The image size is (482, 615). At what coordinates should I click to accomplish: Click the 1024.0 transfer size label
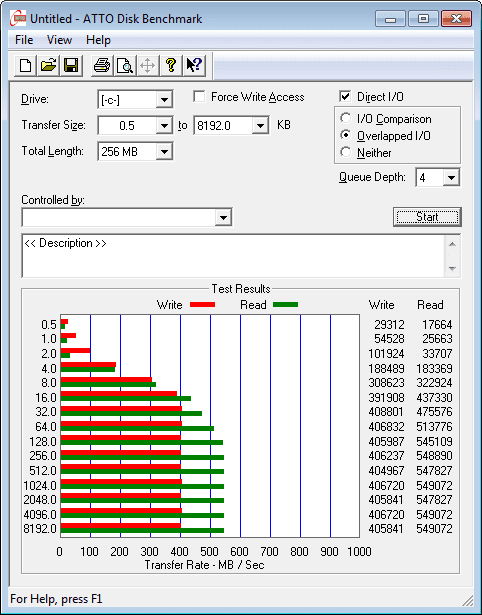click(40, 486)
